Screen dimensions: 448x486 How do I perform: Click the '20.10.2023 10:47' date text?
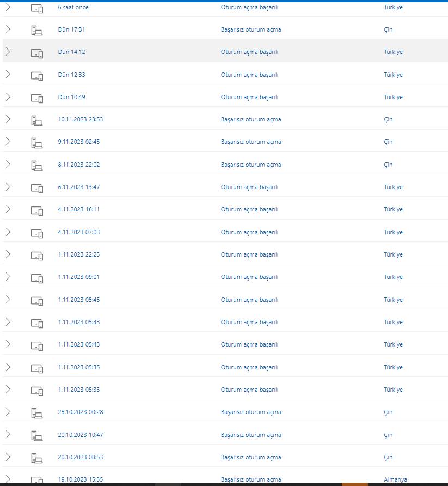pyautogui.click(x=81, y=435)
